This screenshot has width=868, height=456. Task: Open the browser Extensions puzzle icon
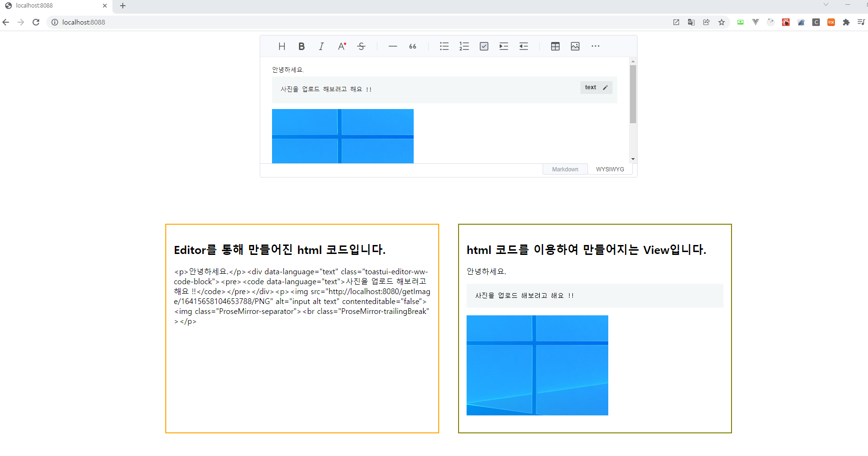point(846,22)
